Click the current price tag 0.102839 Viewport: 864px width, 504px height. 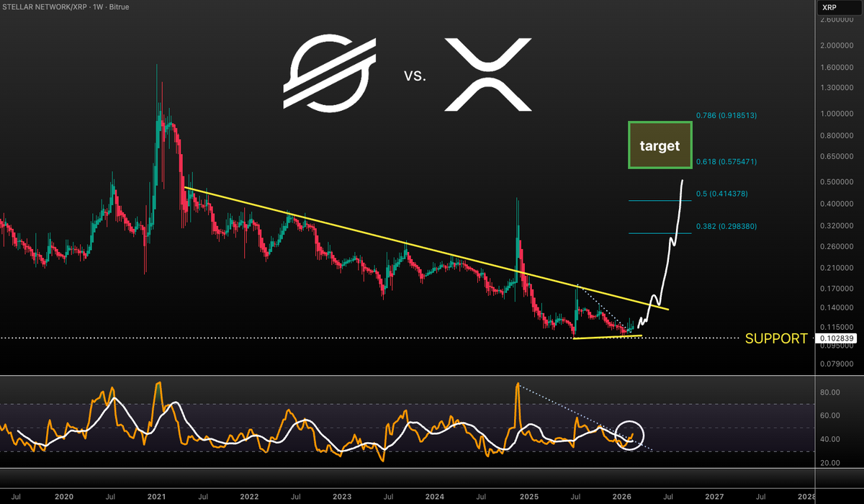point(837,338)
